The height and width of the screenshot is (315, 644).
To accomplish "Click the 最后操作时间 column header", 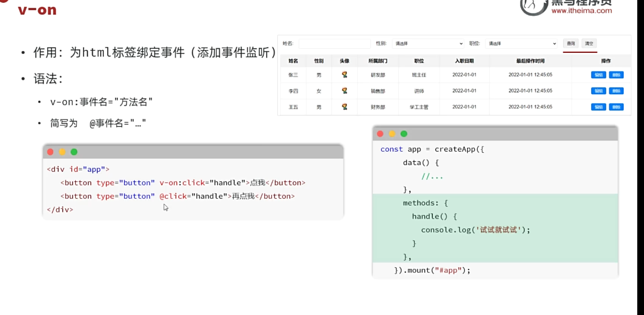I will (530, 61).
